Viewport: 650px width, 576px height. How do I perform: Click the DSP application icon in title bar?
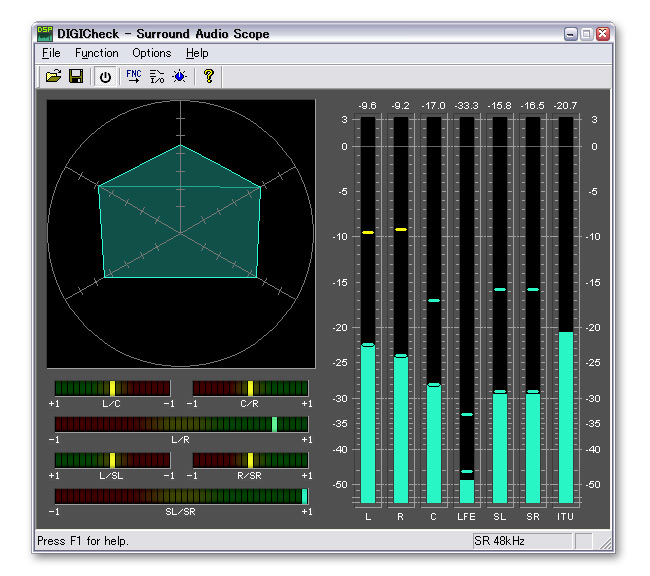45,33
